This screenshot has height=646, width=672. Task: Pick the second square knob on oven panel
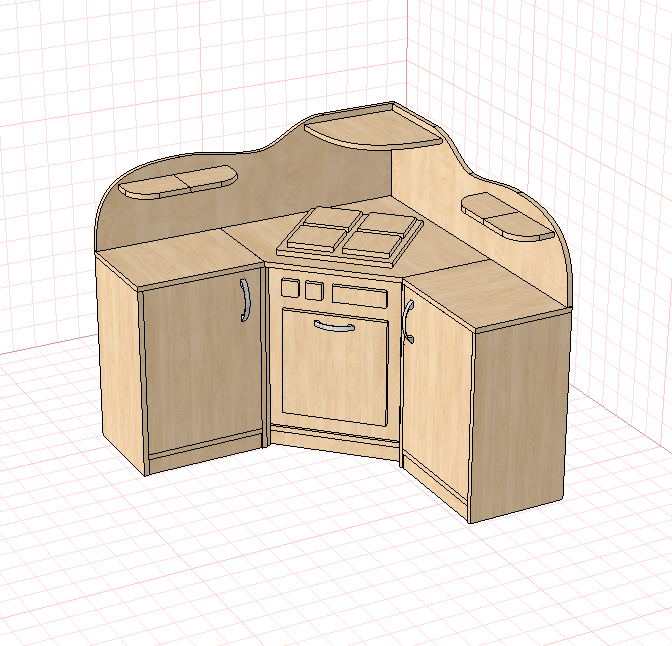pyautogui.click(x=314, y=290)
